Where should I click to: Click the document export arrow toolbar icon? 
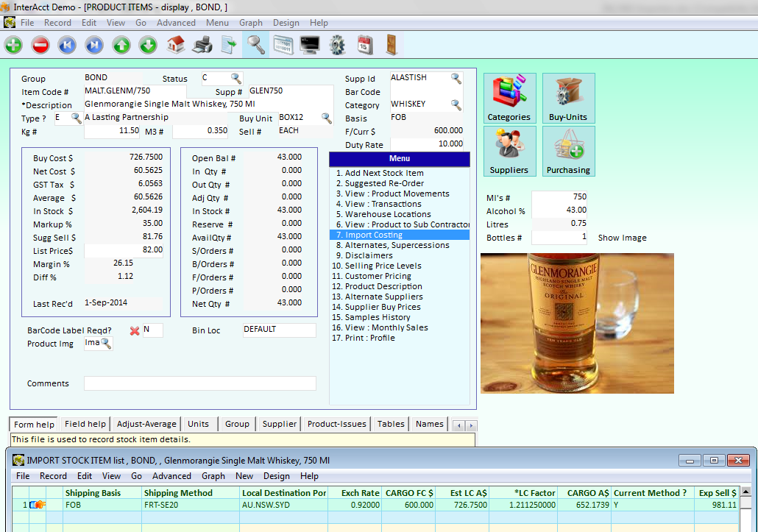(x=229, y=45)
